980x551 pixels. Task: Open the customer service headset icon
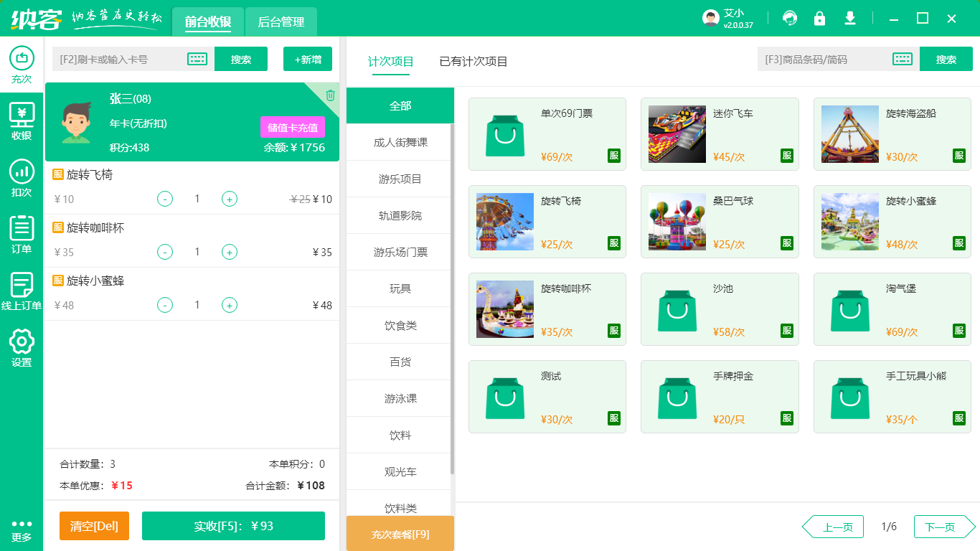coord(790,18)
